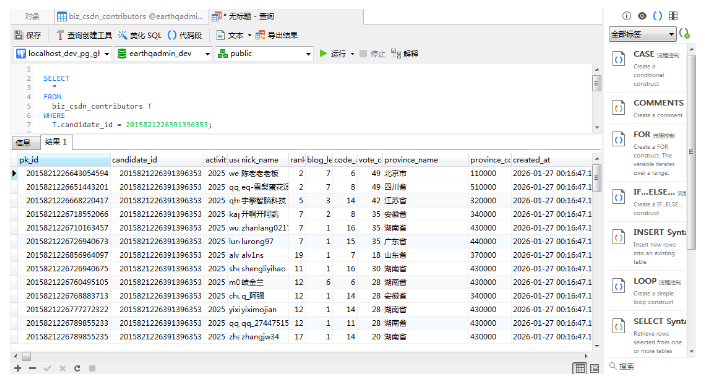Switch to the biz_csdn_contributors table tab
This screenshot has width=705, height=385.
click(x=130, y=17)
